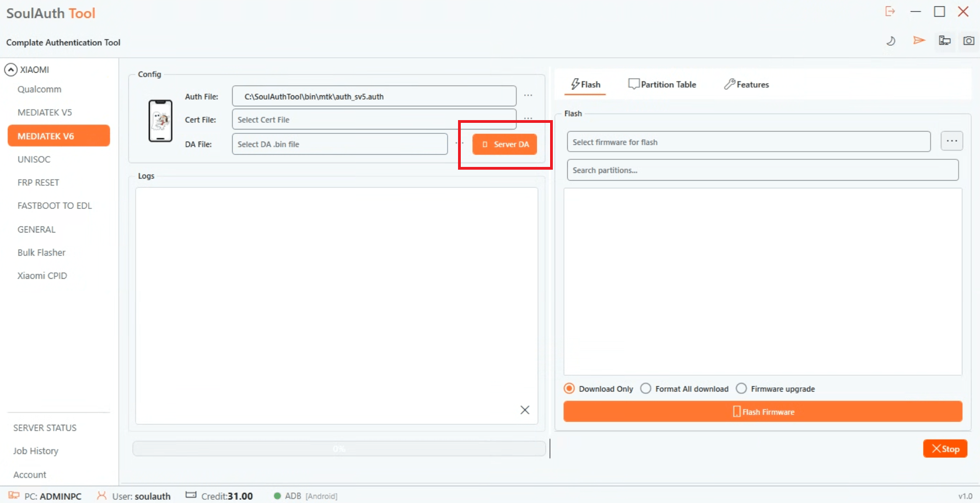Click the Select DA .bin file field
Viewport: 980px width, 503px height.
coord(340,144)
